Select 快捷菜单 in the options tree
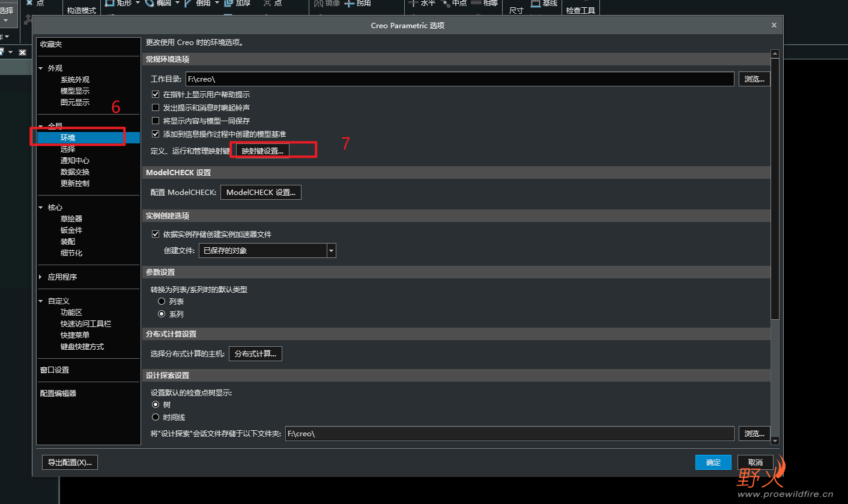 75,335
